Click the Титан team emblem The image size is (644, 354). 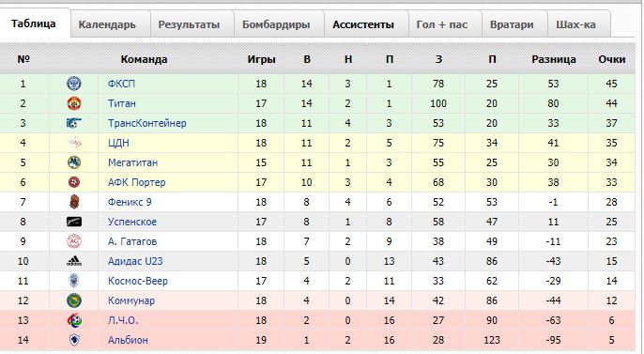tap(74, 103)
